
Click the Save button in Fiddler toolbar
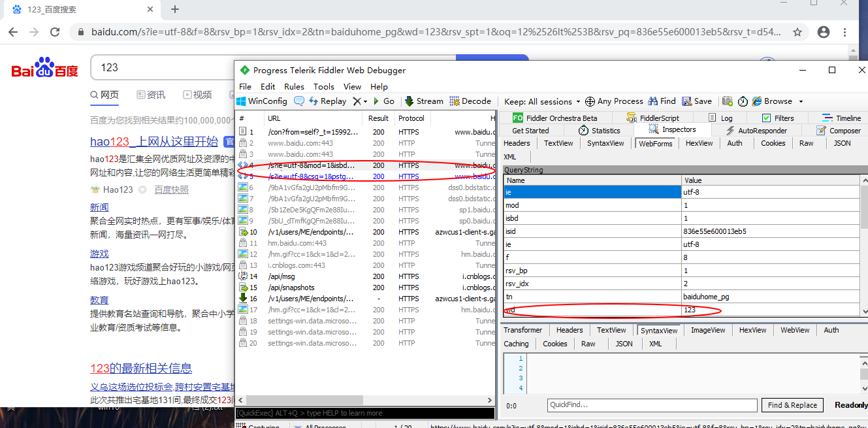click(x=697, y=101)
